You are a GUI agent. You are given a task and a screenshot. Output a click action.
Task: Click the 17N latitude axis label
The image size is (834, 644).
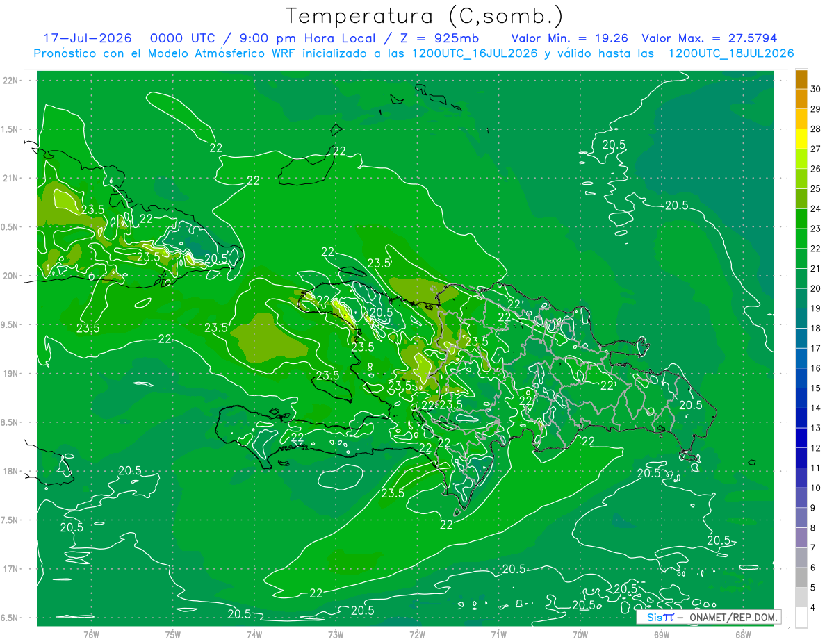(x=11, y=569)
